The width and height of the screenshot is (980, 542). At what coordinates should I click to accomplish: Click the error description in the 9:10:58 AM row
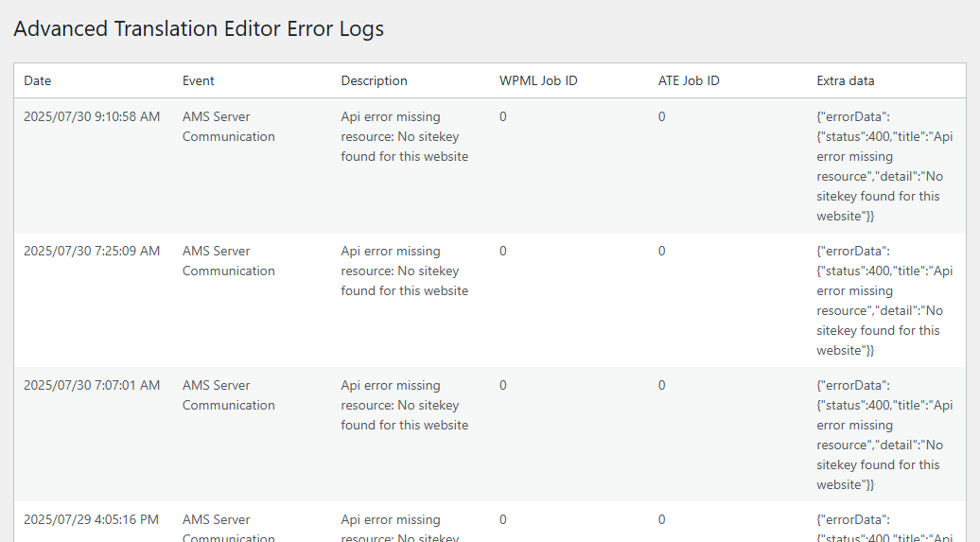point(404,136)
